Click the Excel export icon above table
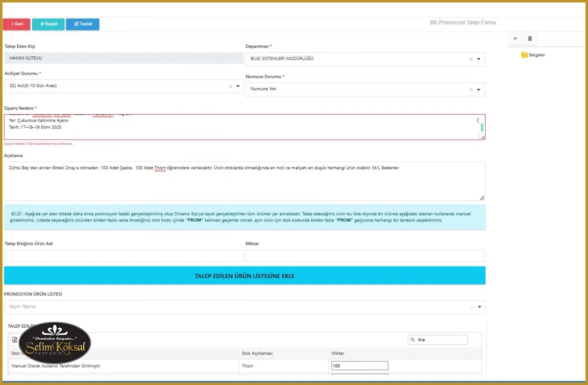The height and width of the screenshot is (385, 588). [15, 340]
